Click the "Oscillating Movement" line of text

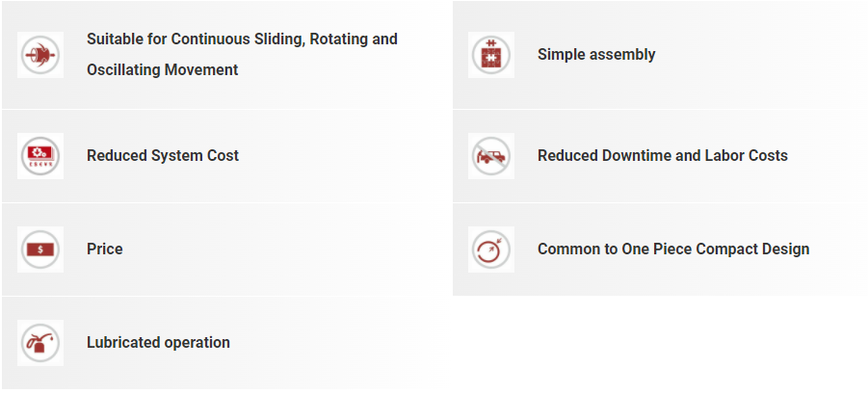coord(162,70)
